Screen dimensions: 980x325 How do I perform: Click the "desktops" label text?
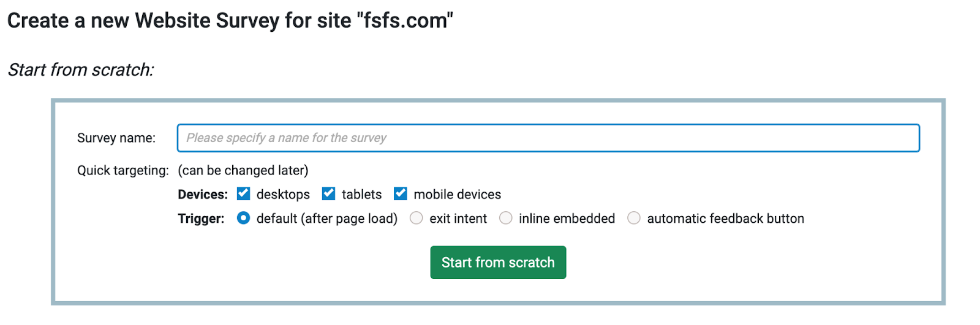point(283,195)
